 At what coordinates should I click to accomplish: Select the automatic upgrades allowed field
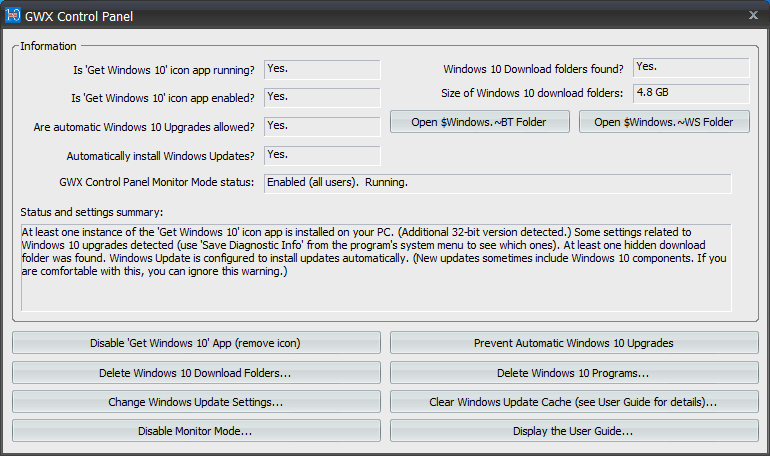pyautogui.click(x=322, y=127)
